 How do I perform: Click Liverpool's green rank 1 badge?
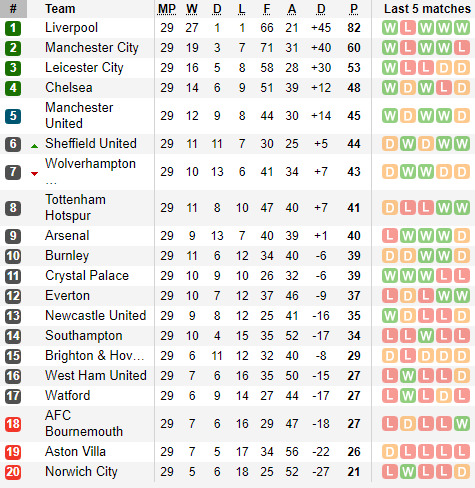pos(13,28)
